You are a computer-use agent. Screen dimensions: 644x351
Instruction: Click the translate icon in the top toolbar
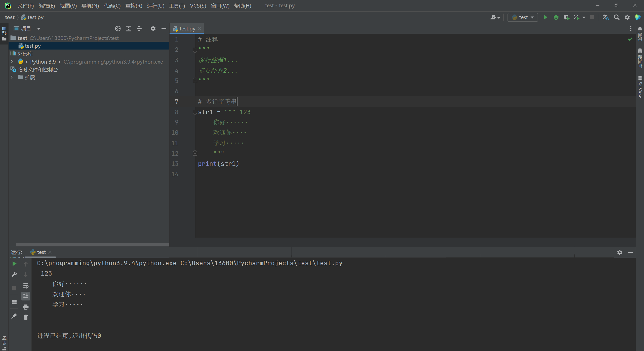point(606,17)
